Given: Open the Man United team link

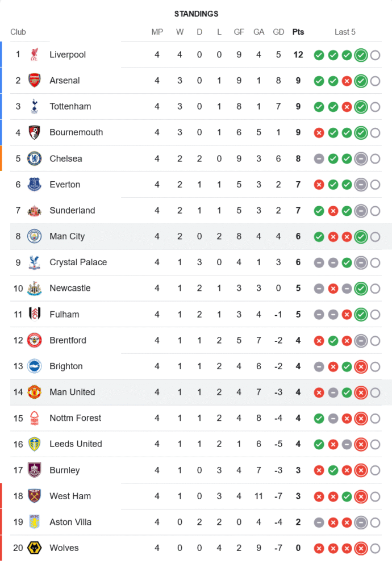Looking at the screenshot, I should tap(72, 392).
